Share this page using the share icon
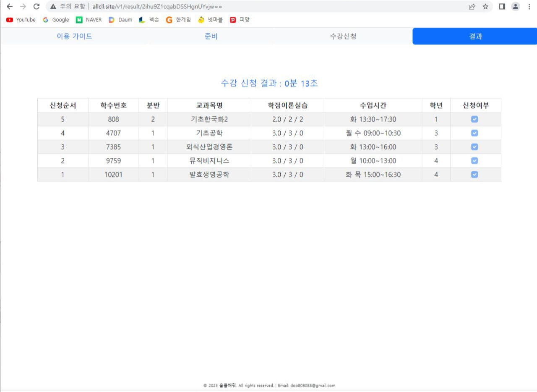This screenshot has width=537, height=392. point(472,7)
